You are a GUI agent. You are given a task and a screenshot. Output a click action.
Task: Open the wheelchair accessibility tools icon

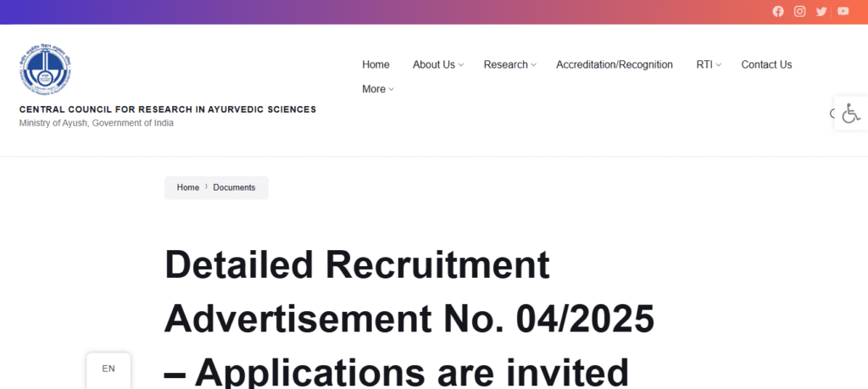click(850, 114)
